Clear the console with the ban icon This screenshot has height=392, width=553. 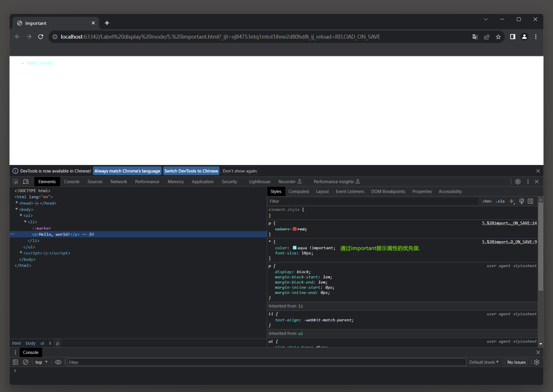[x=26, y=362]
